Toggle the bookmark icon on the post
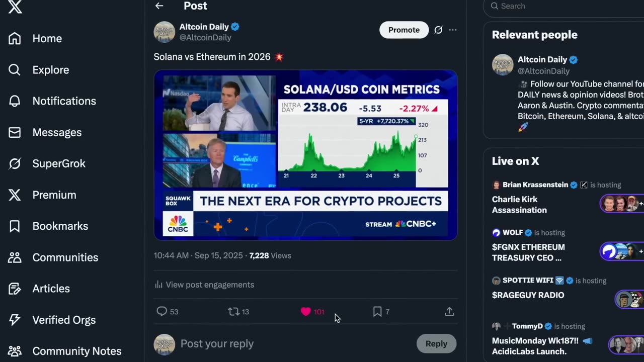This screenshot has height=362, width=644. 377,312
